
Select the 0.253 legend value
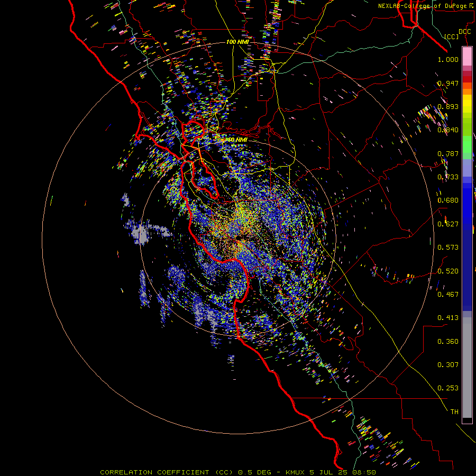click(x=448, y=388)
